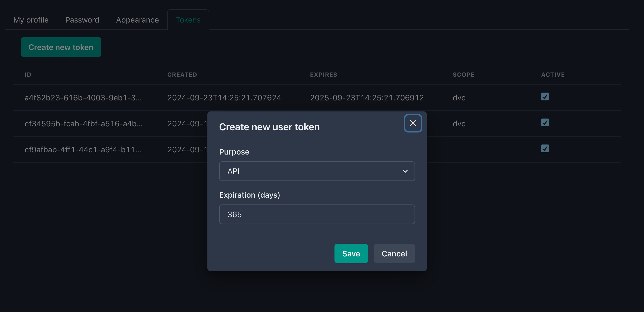Click the CREATED column header
The image size is (644, 312).
182,74
